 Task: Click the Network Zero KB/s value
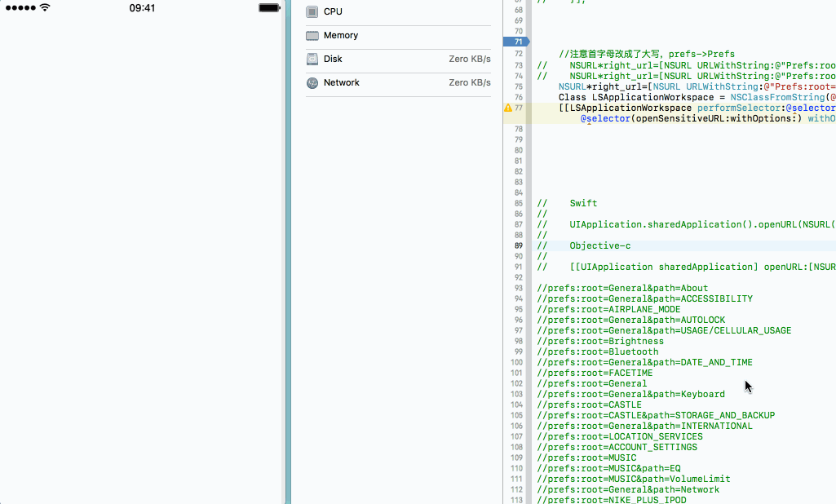[469, 82]
